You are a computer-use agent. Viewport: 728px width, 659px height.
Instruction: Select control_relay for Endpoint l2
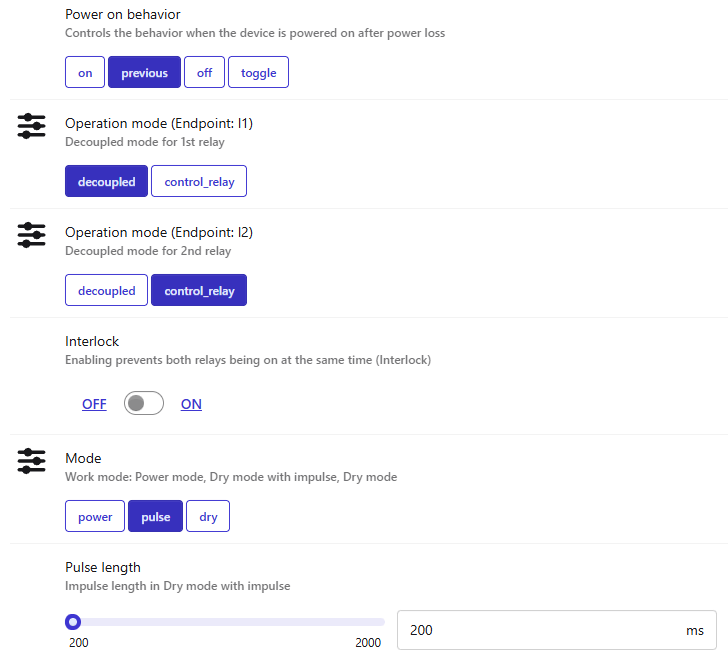[x=199, y=291]
